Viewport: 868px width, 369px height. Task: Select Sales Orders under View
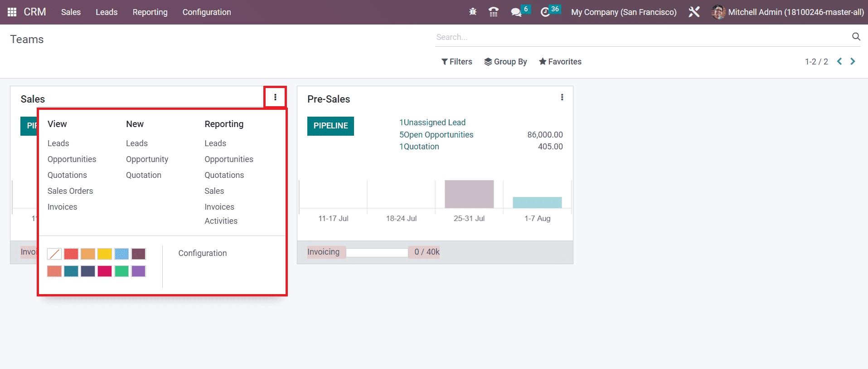pyautogui.click(x=70, y=191)
